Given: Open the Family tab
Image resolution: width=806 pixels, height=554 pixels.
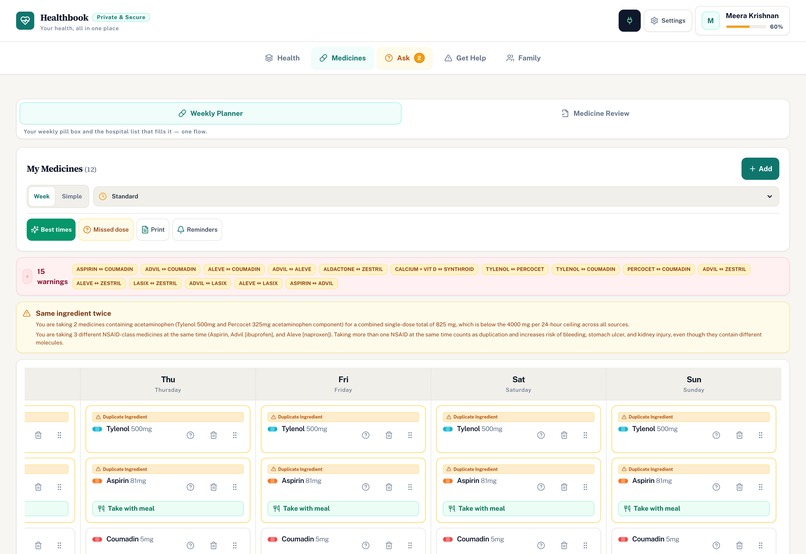Looking at the screenshot, I should pyautogui.click(x=523, y=58).
